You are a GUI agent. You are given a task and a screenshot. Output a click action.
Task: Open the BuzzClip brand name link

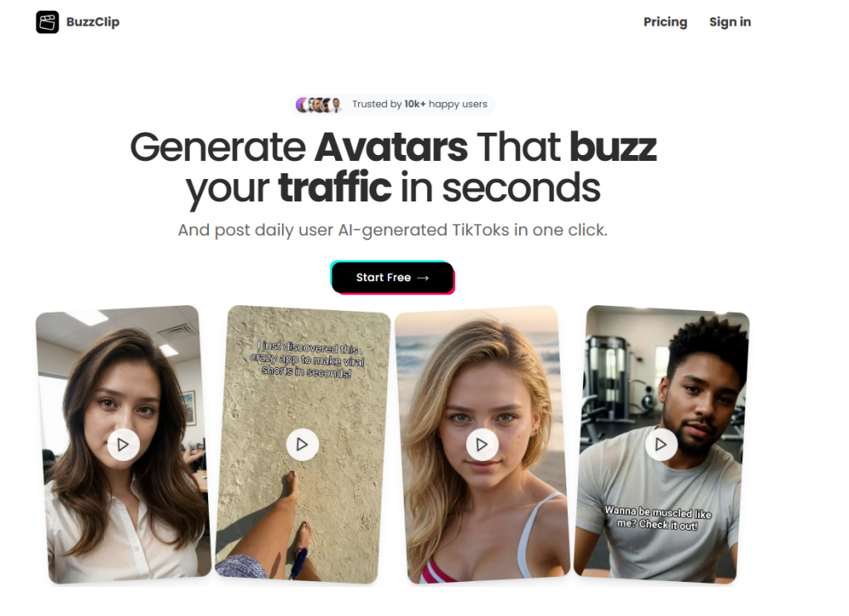tap(93, 22)
